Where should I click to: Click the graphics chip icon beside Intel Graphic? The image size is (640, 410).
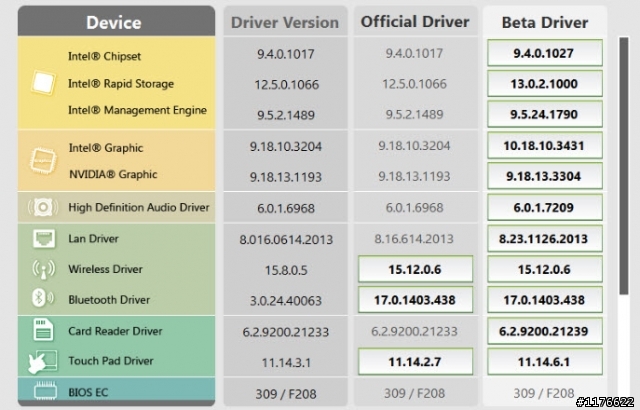43,160
